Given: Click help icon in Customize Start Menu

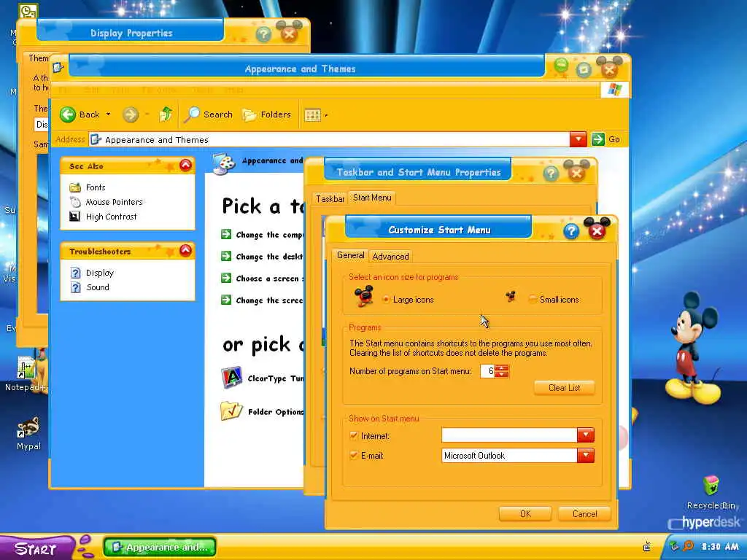Looking at the screenshot, I should tap(570, 231).
